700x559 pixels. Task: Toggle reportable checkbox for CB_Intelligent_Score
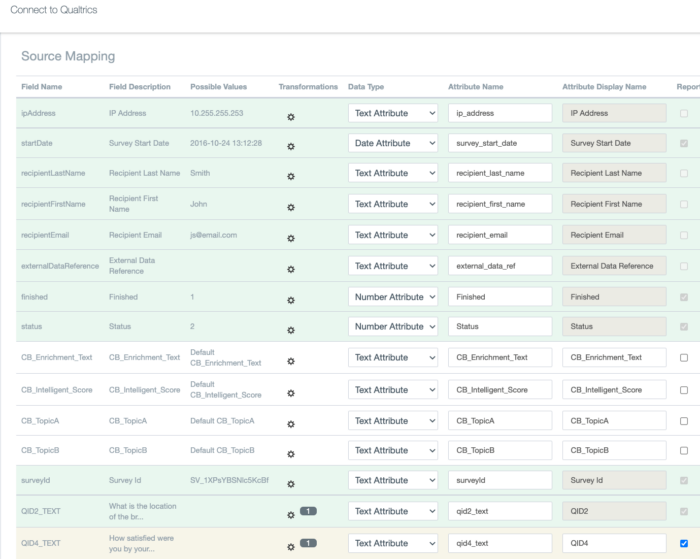point(683,390)
